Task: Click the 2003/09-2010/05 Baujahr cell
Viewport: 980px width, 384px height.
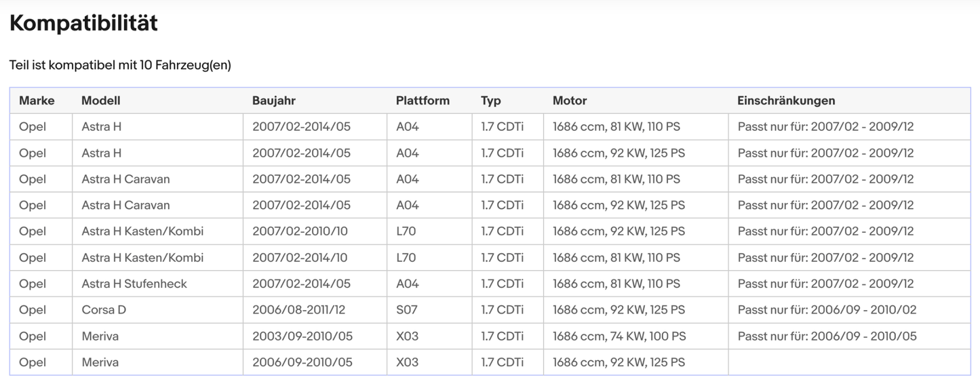Action: coord(302,337)
